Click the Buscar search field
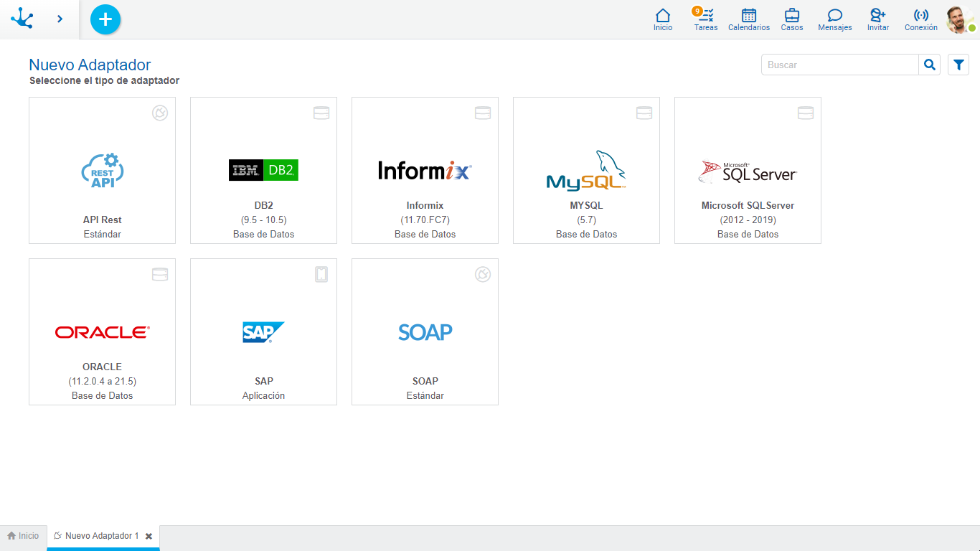 840,65
